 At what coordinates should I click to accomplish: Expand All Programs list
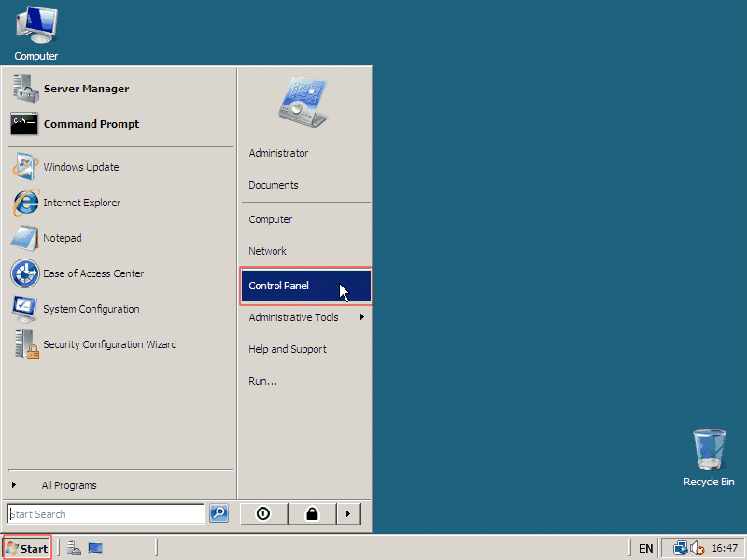pos(68,485)
